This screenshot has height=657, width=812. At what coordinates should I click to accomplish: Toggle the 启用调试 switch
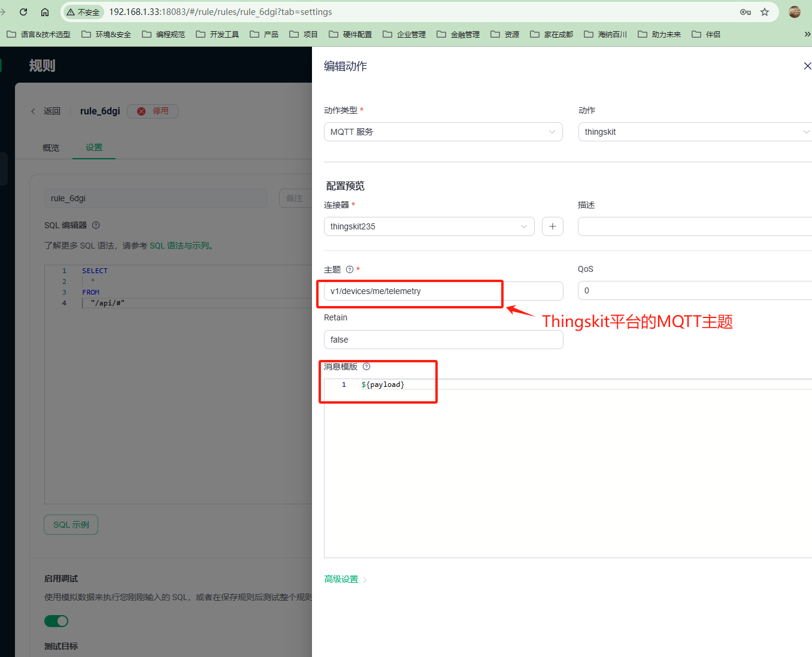56,621
